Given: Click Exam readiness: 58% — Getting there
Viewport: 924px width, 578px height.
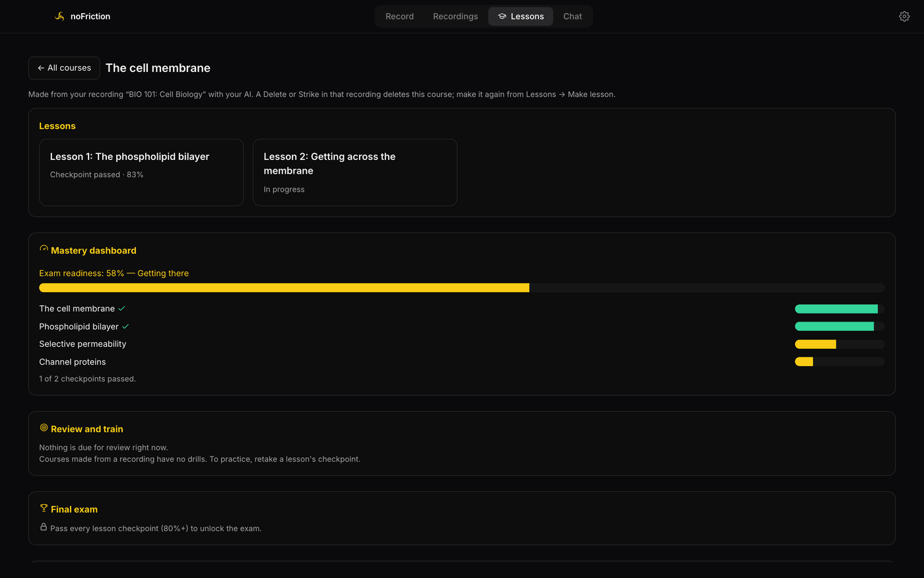Looking at the screenshot, I should (114, 273).
